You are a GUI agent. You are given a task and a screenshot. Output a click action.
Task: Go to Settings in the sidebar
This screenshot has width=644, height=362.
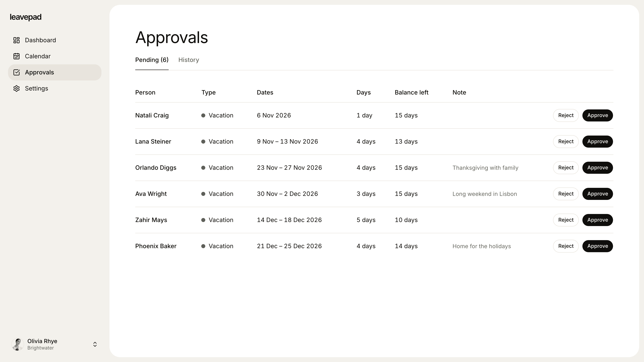[55, 88]
